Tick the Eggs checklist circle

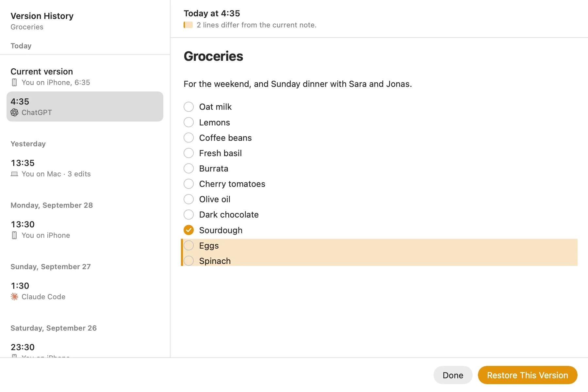(x=189, y=245)
